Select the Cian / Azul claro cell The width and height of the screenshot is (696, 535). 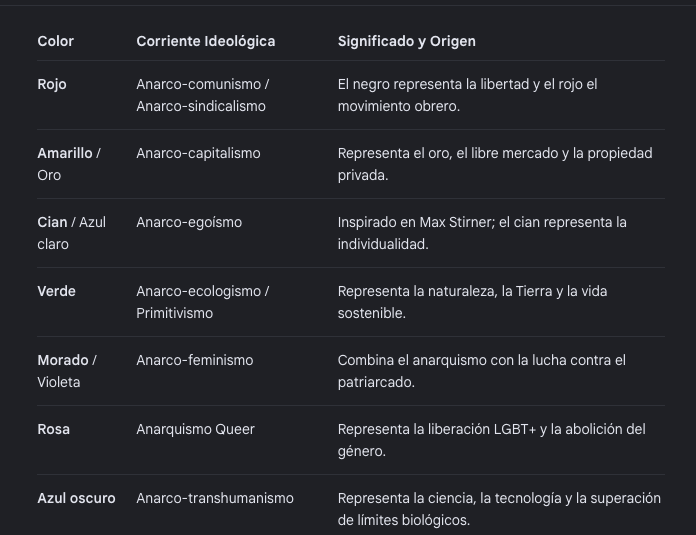(71, 233)
